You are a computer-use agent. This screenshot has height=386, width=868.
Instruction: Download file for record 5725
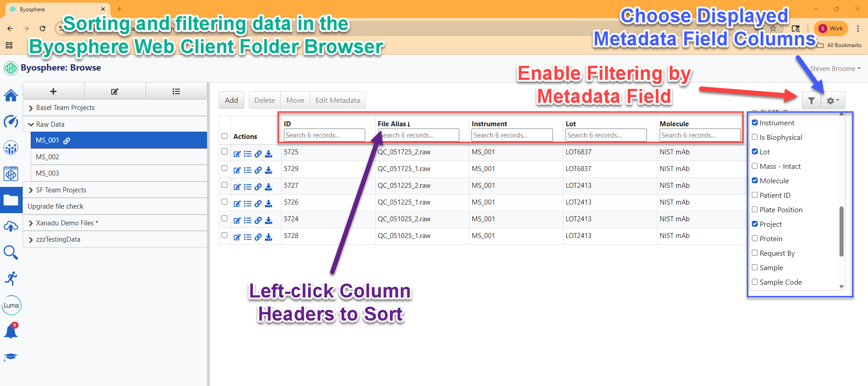[x=269, y=154]
